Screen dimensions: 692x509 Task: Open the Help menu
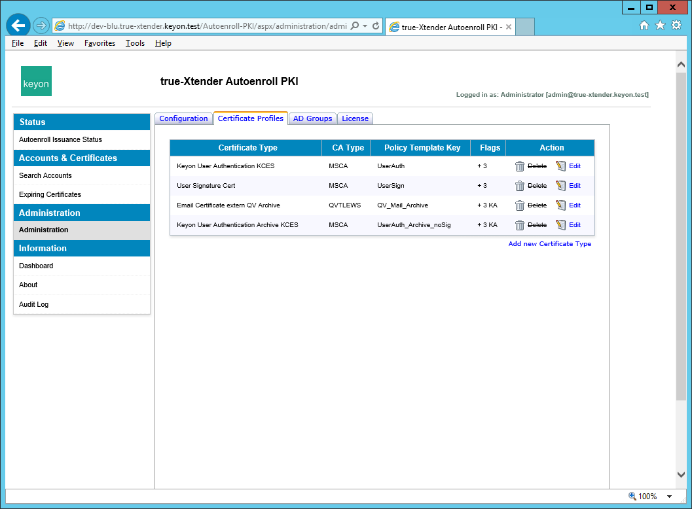(x=163, y=43)
